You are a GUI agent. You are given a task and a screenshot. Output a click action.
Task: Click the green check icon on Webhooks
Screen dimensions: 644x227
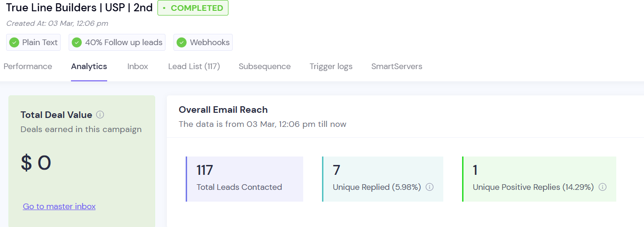coord(181,42)
